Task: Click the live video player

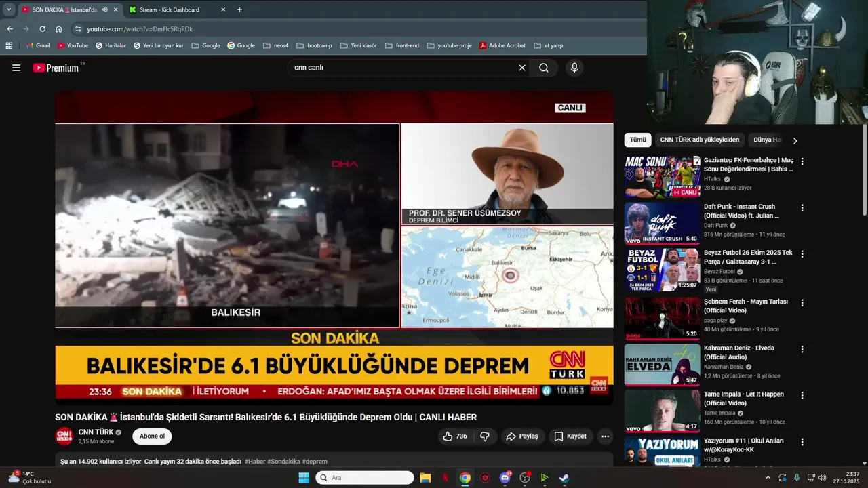Action: point(334,248)
